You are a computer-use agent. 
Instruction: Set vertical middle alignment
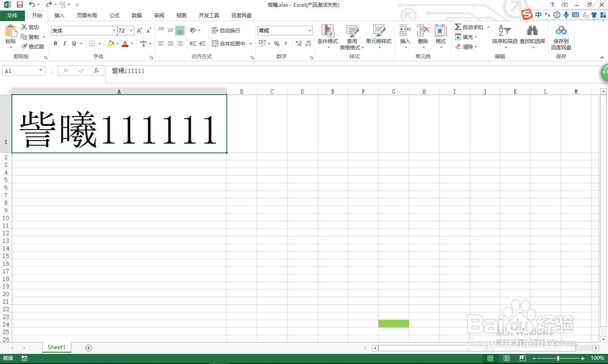point(171,30)
